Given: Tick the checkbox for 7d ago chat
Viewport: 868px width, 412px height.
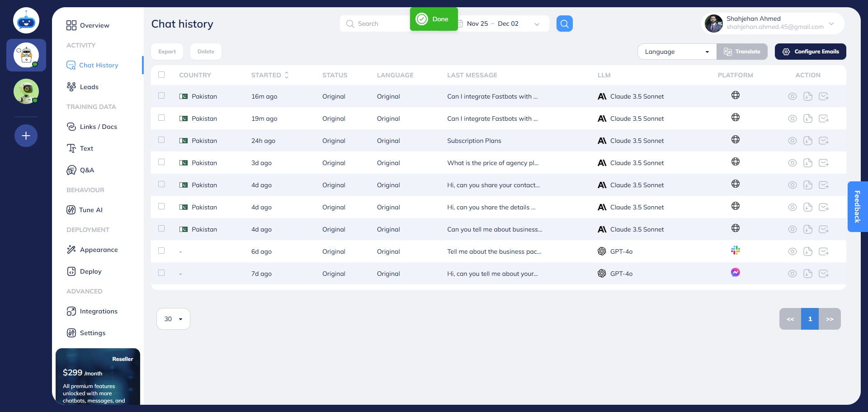Looking at the screenshot, I should (161, 273).
